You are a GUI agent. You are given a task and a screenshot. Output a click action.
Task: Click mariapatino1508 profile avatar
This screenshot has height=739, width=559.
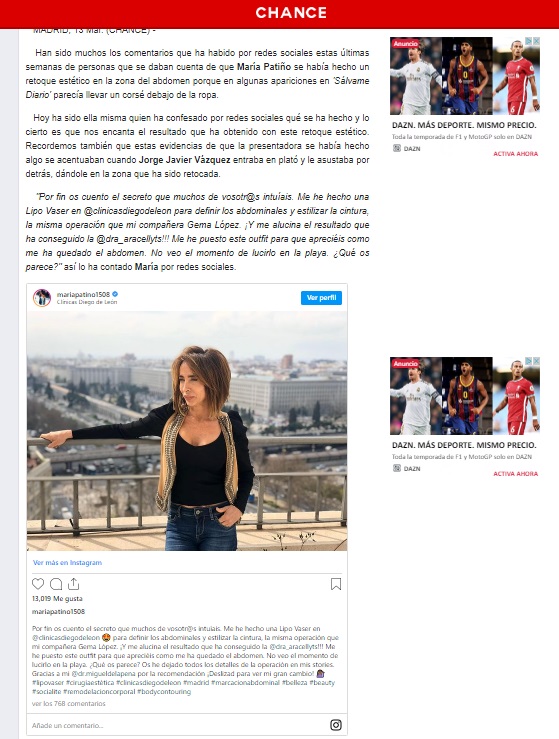click(x=41, y=298)
